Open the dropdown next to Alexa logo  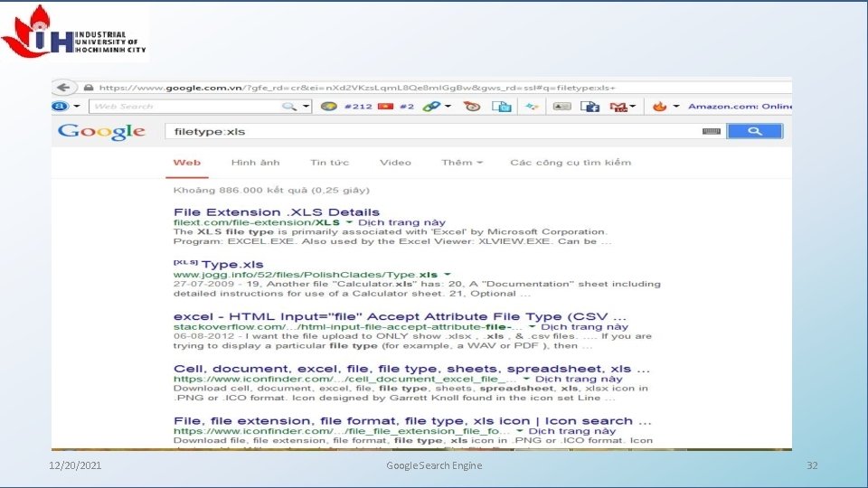click(x=77, y=107)
